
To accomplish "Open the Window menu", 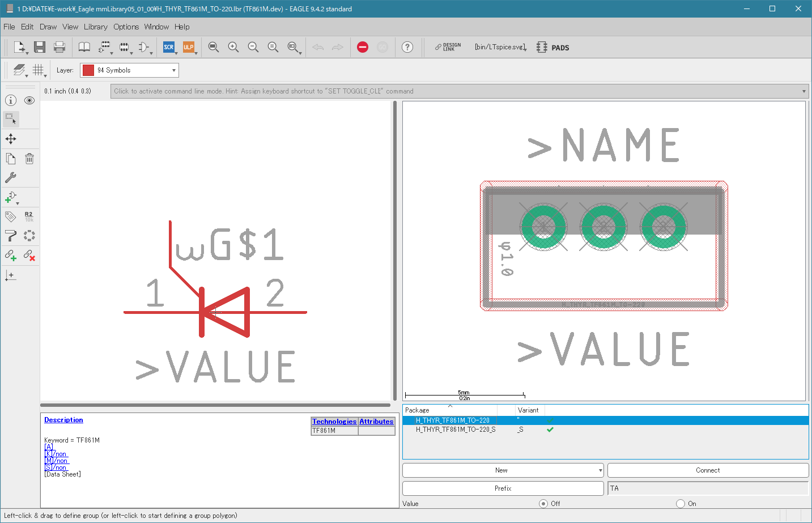I will click(156, 27).
